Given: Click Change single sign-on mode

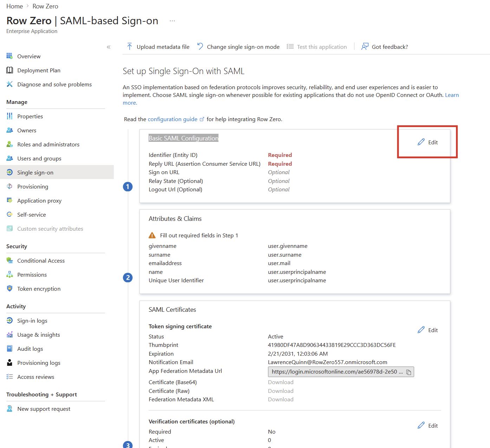Looking at the screenshot, I should (x=238, y=47).
